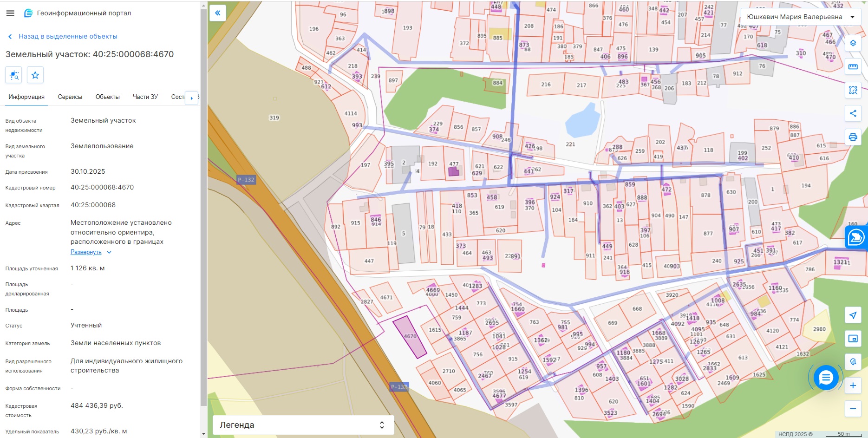Image resolution: width=868 pixels, height=438 pixels.
Task: Zoom in with the plus button
Action: tap(853, 386)
